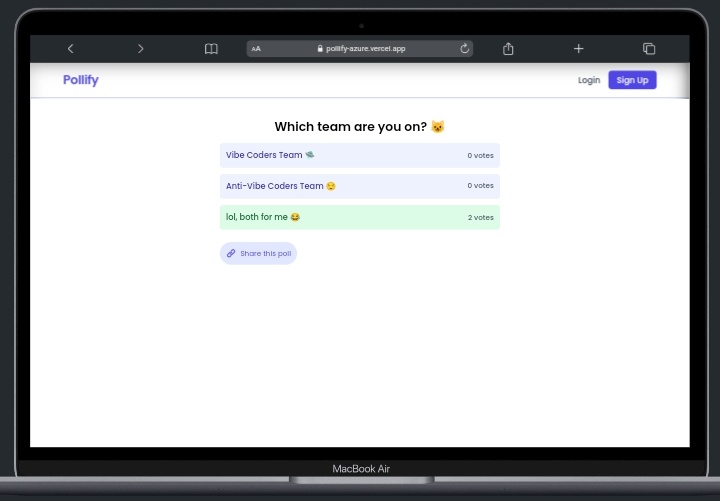Click the '2 votes' count text
The height and width of the screenshot is (501, 720).
tap(481, 217)
